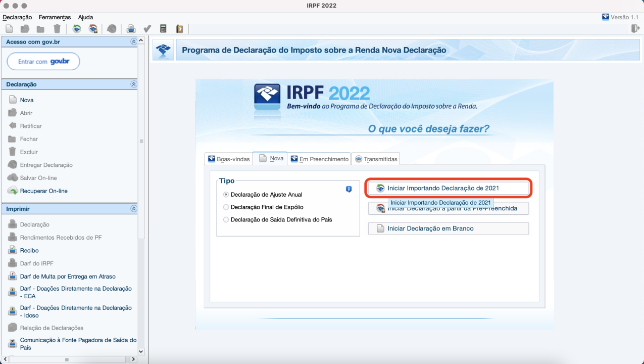Collapse the Imprimir section

click(x=133, y=208)
